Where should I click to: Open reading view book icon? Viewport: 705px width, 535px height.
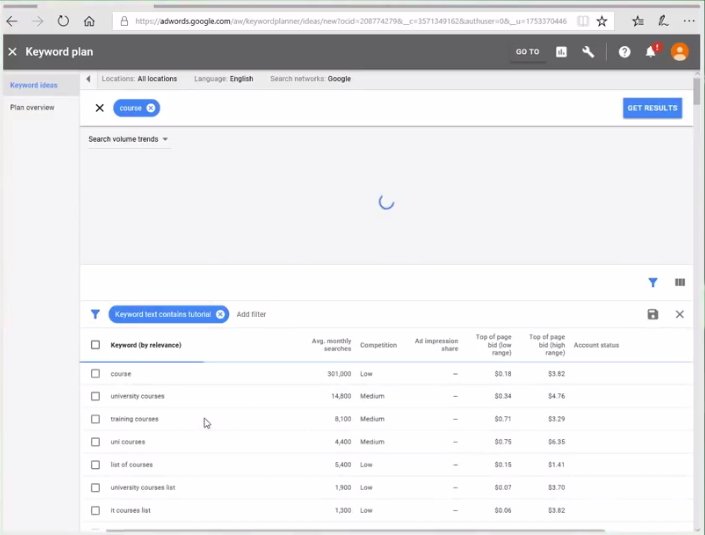(x=583, y=21)
